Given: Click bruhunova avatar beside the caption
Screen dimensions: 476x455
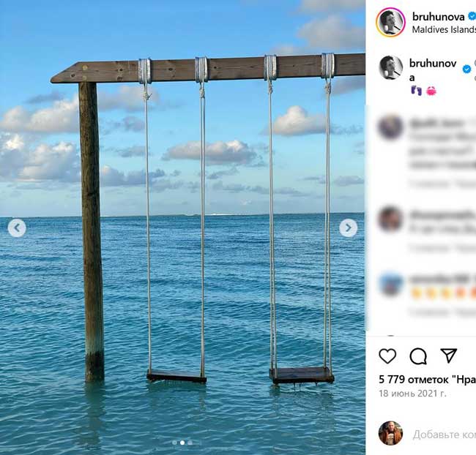Looking at the screenshot, I should pyautogui.click(x=390, y=67).
